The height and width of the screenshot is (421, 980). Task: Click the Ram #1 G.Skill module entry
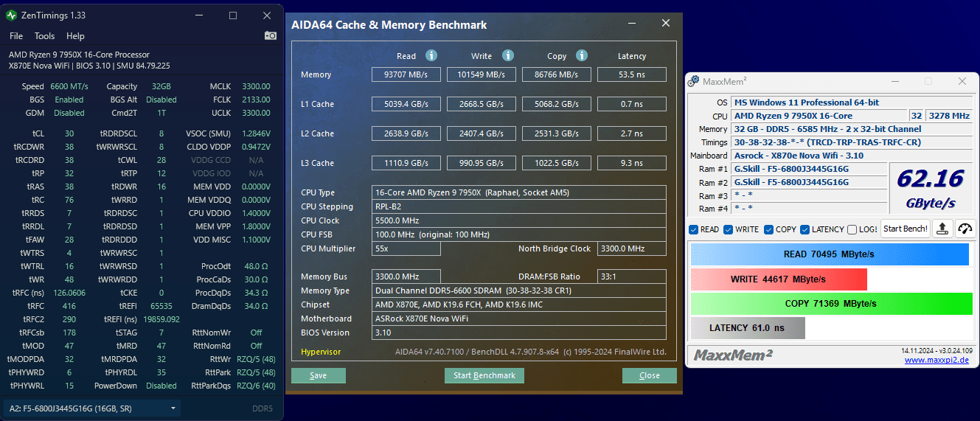click(x=809, y=169)
